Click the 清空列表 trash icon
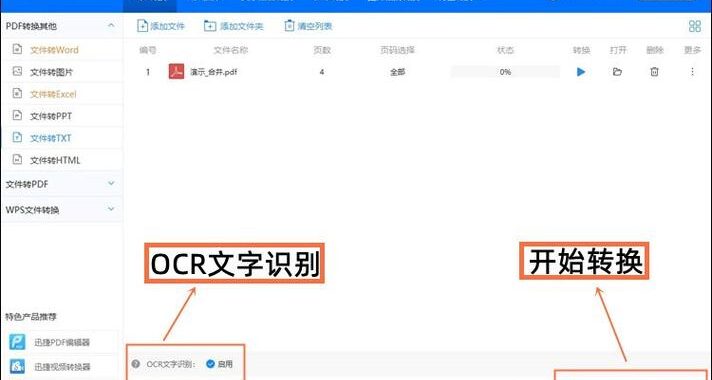 coord(289,26)
